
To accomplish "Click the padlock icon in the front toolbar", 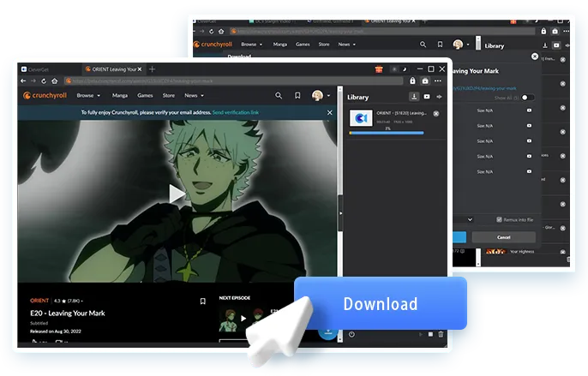I will pos(412,81).
